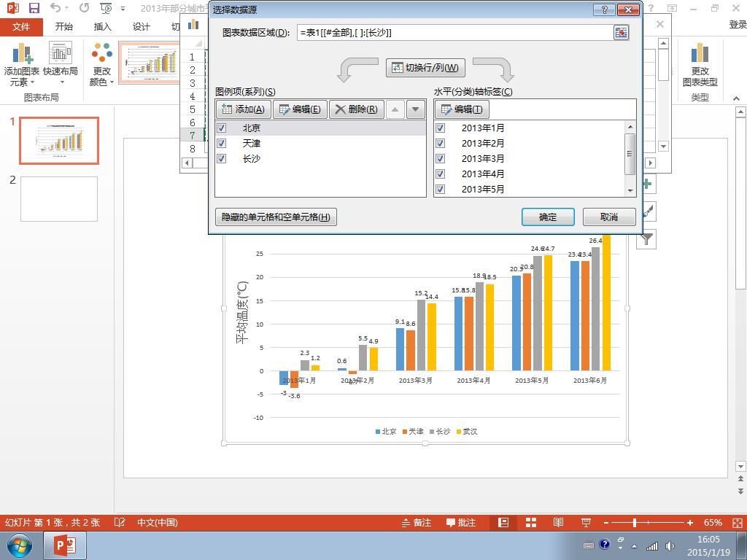Click 批注 (Comments) in status bar

coord(461,522)
